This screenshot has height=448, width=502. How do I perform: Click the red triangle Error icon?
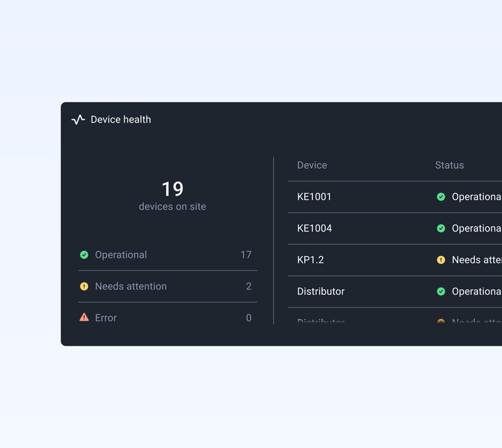pos(84,317)
